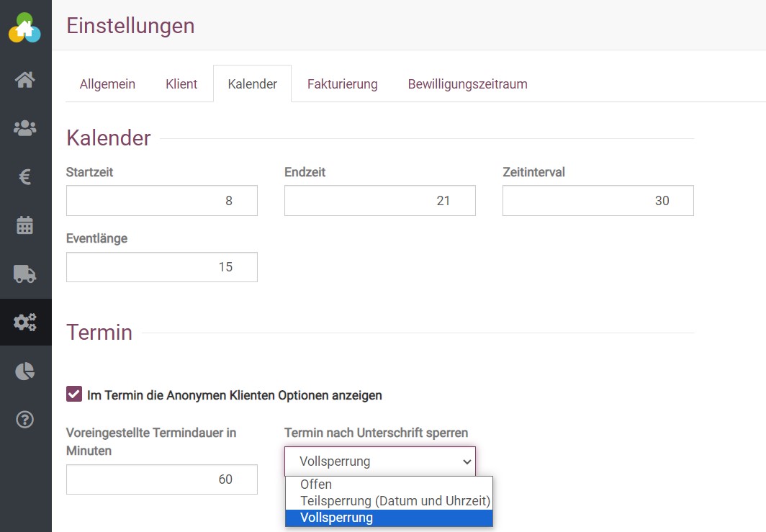This screenshot has width=766, height=532.
Task: Choose the Offen option
Action: tap(316, 484)
